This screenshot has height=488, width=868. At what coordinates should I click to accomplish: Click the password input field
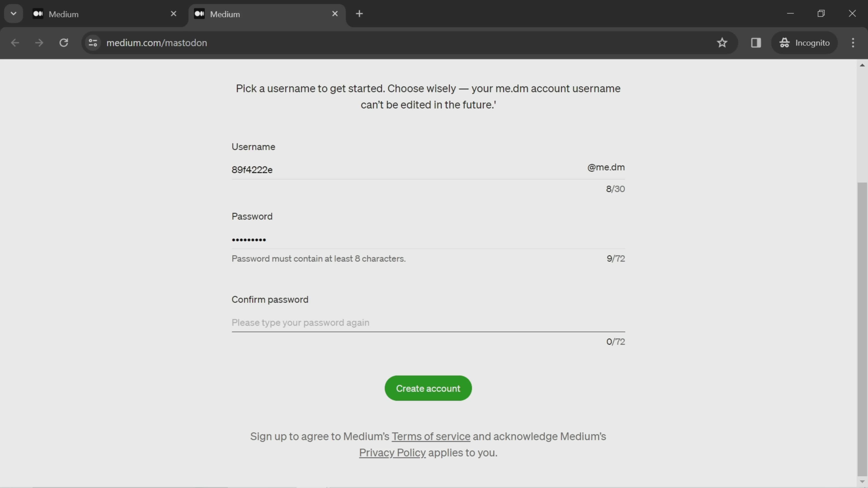(428, 239)
